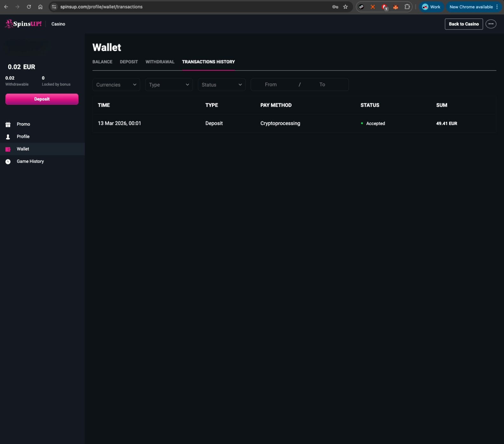Click the Game History clock icon
The image size is (504, 444).
pos(8,161)
